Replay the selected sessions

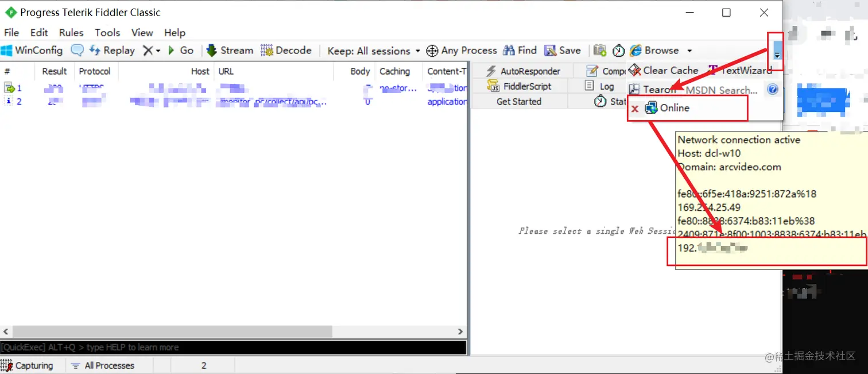click(112, 51)
